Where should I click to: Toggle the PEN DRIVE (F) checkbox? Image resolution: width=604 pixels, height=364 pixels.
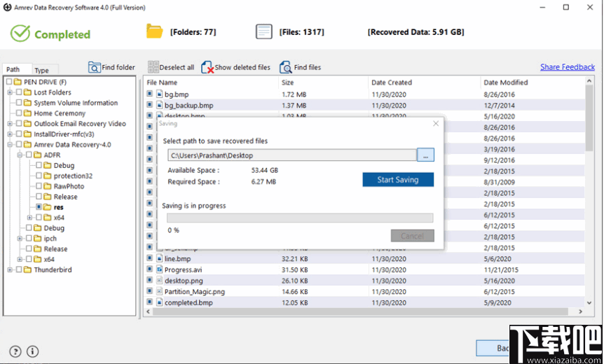(x=9, y=82)
